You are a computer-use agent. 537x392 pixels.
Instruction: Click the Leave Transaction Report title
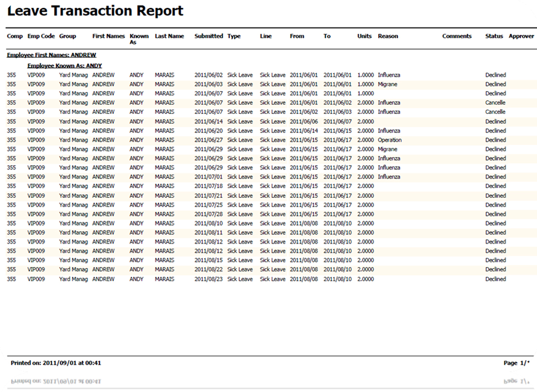96,11
